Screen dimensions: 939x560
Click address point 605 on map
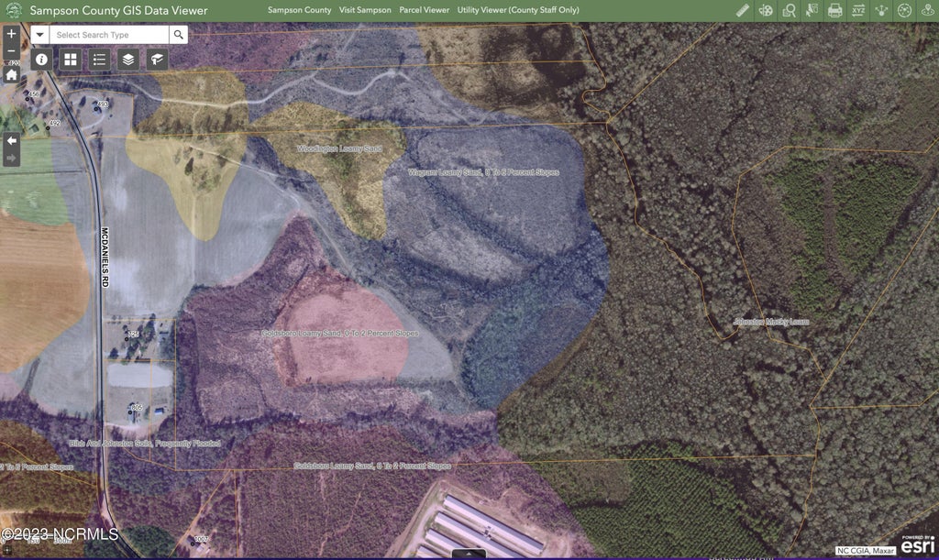(x=135, y=409)
